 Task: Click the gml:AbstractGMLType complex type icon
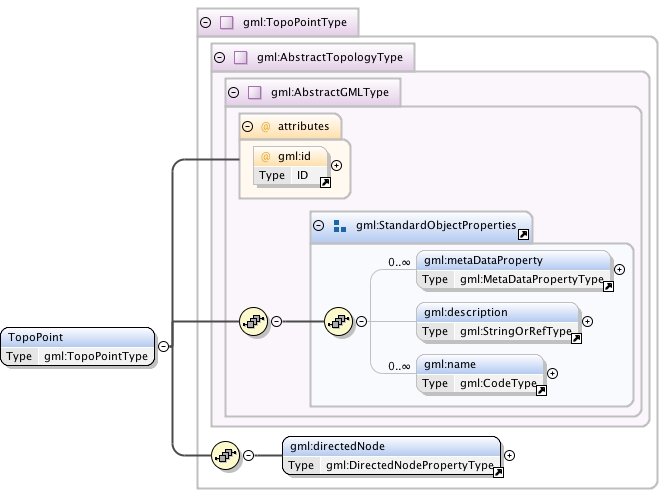click(x=255, y=92)
